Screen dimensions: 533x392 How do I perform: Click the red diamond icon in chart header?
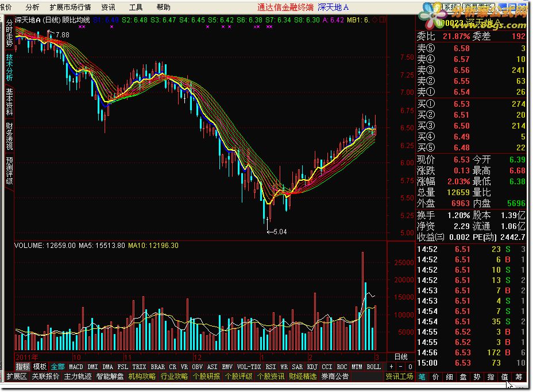(x=374, y=20)
